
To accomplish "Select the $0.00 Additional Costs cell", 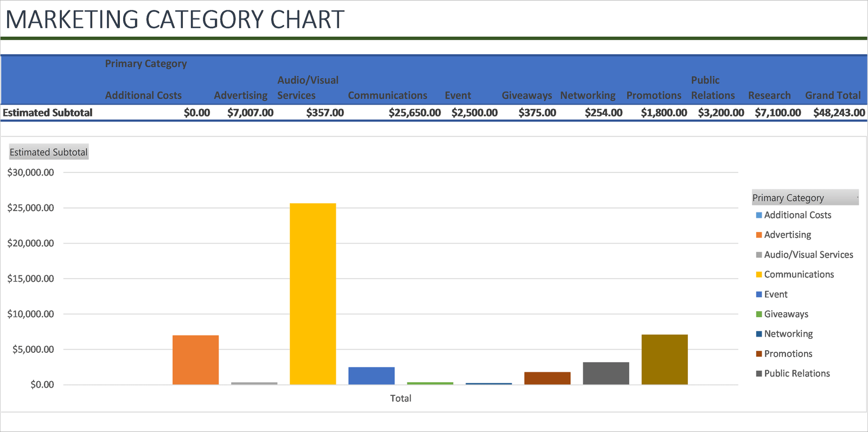I will tap(197, 113).
